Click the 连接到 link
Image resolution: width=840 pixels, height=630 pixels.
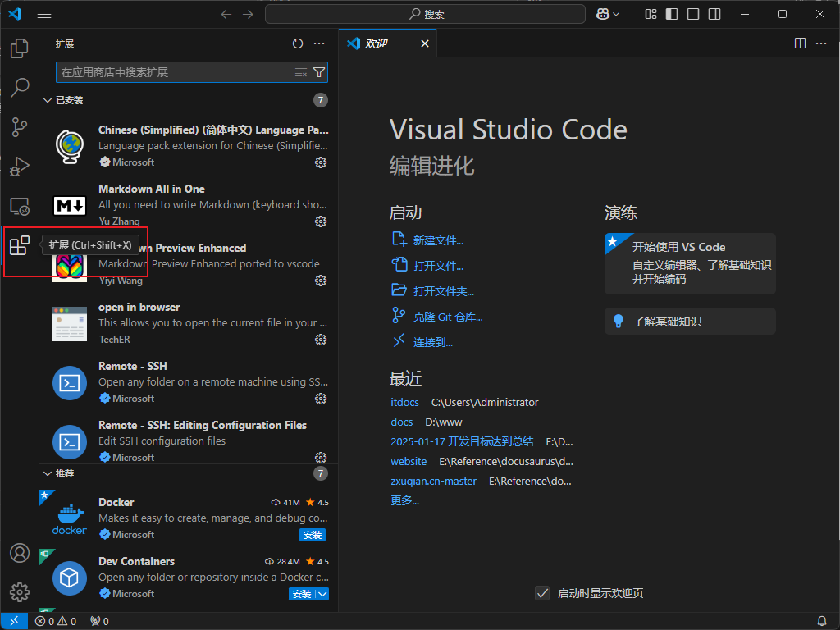433,342
